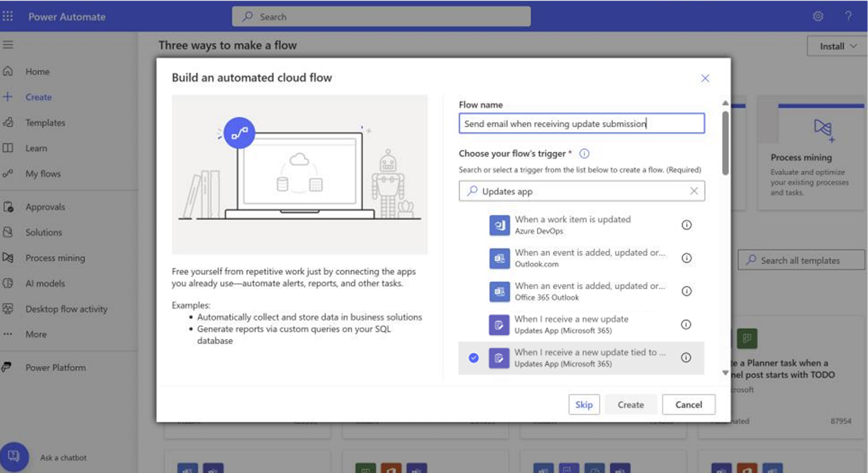The height and width of the screenshot is (473, 868).
Task: Click the Create button
Action: [x=630, y=404]
